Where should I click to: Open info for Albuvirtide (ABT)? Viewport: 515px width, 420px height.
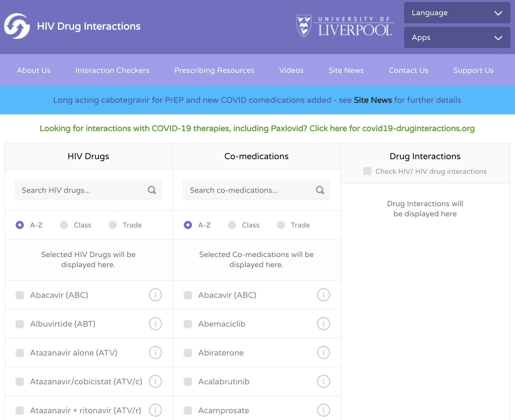pos(155,324)
